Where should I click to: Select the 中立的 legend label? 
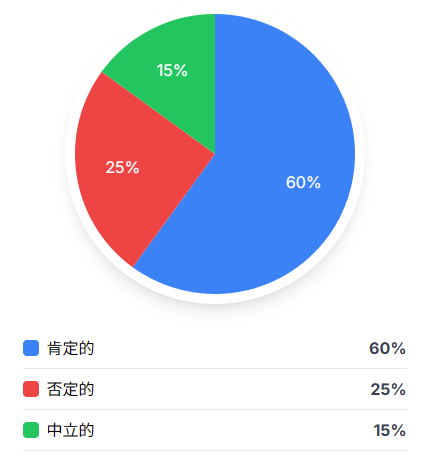point(71,430)
